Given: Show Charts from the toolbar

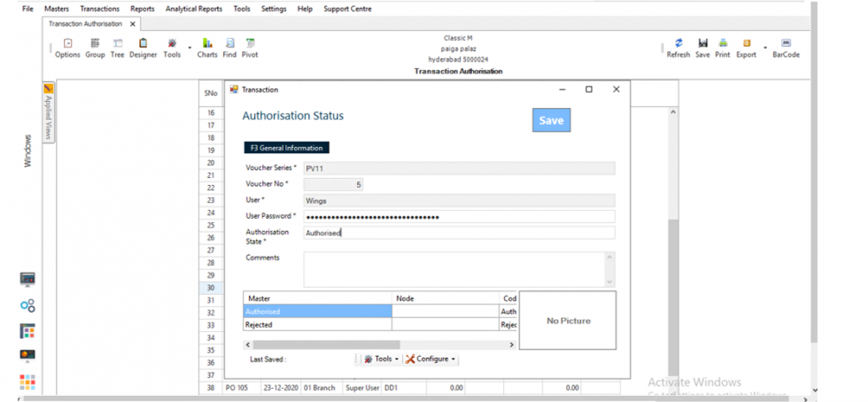Looking at the screenshot, I should 207,48.
